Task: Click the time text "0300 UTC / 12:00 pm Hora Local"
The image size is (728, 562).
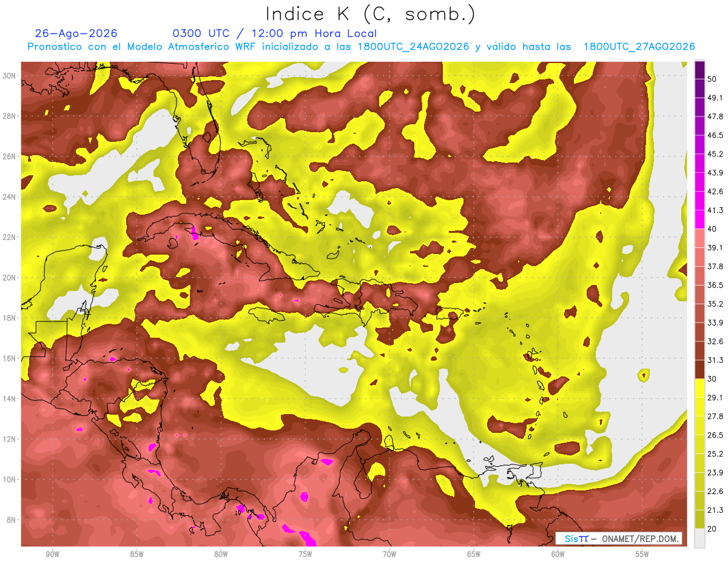Action: [275, 33]
